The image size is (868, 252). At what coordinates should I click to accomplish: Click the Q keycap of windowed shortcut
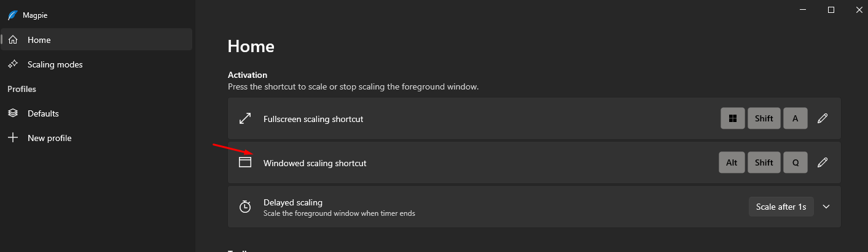tap(796, 162)
